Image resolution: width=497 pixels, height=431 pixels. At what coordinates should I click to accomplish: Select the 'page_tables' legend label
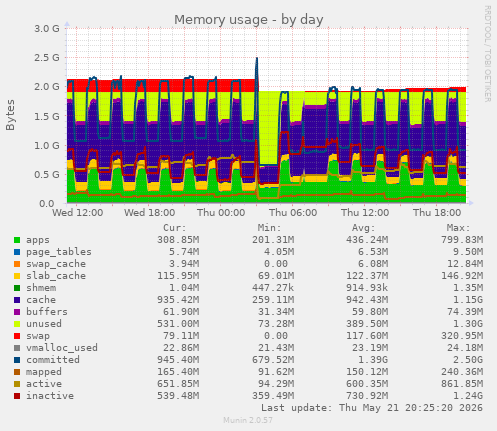59,252
